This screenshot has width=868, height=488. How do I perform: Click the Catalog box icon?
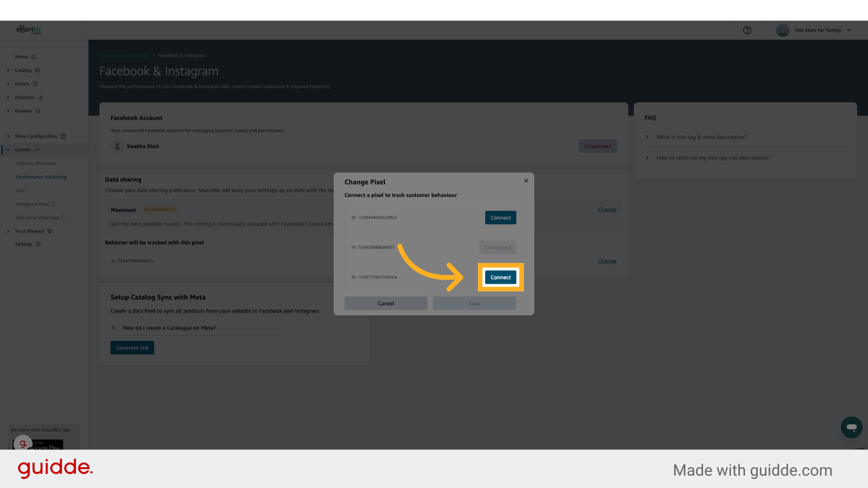[x=38, y=70]
